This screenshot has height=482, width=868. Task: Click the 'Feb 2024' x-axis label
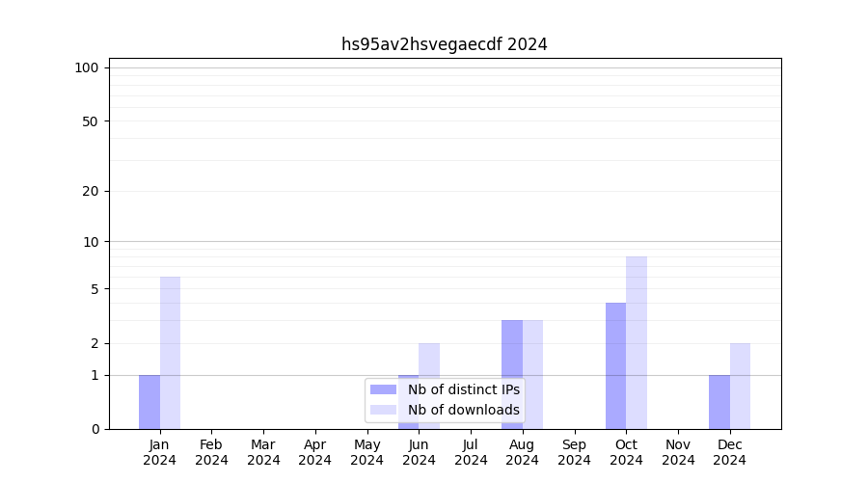coord(211,452)
